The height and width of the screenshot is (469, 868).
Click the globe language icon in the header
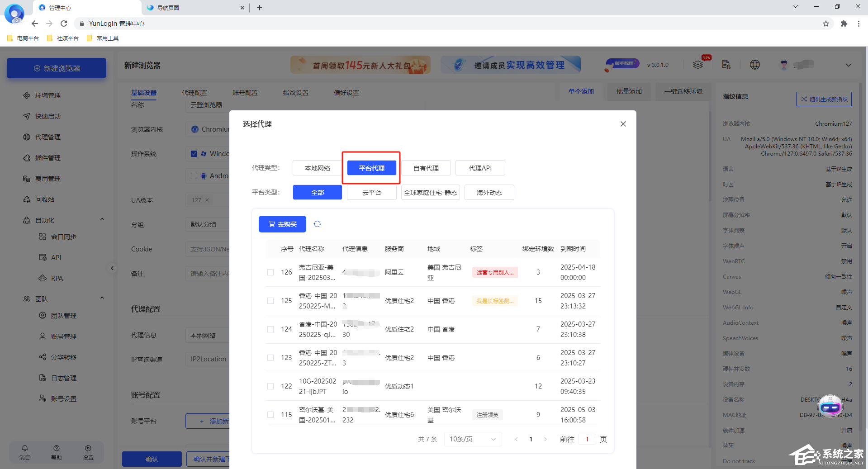pyautogui.click(x=754, y=64)
